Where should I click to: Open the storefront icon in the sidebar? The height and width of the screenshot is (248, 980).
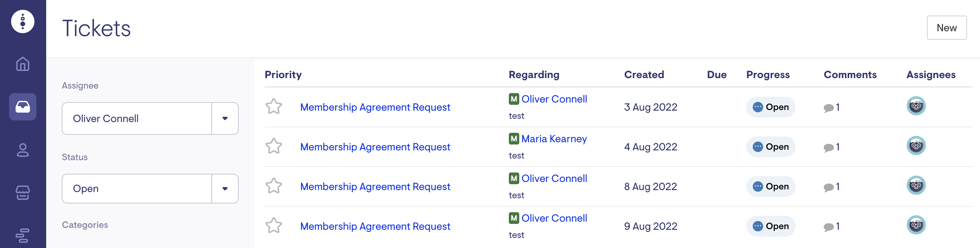pos(22,192)
